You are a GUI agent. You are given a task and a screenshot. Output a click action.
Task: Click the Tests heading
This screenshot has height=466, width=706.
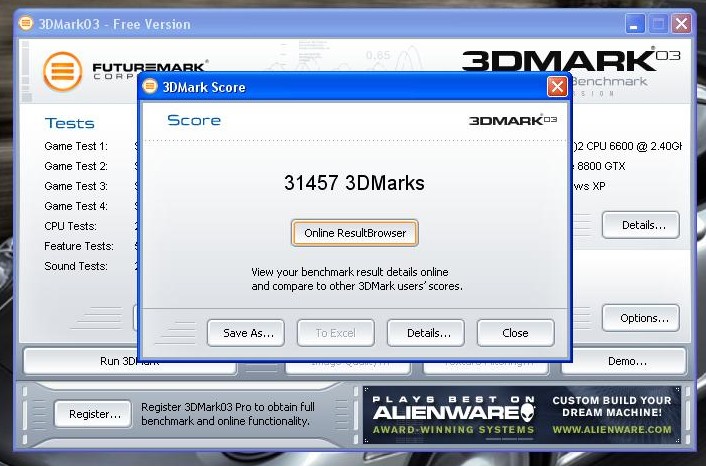coord(69,123)
